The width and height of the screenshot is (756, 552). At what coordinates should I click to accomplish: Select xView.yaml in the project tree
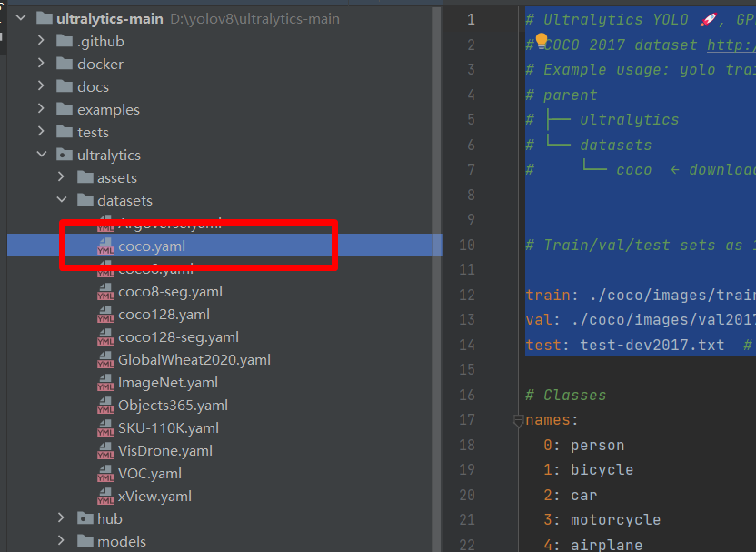point(154,496)
